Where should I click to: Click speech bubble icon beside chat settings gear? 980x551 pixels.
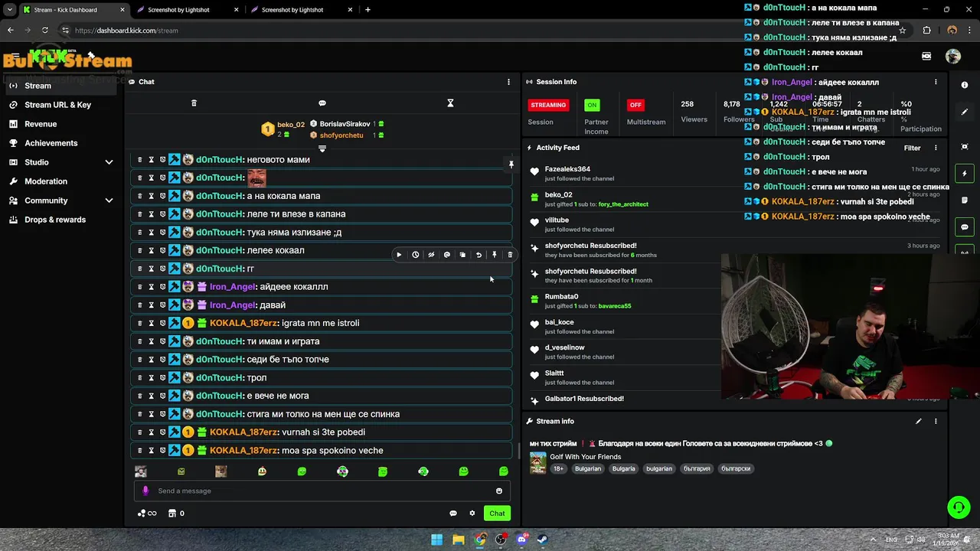coord(453,514)
